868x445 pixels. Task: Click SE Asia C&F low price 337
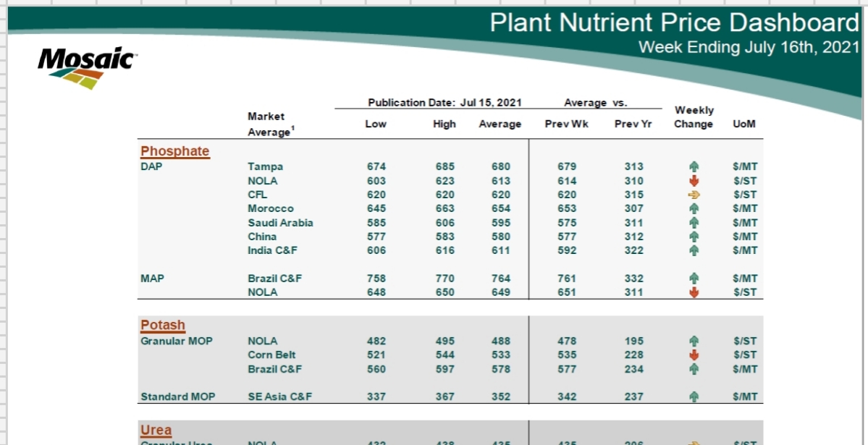tap(376, 397)
